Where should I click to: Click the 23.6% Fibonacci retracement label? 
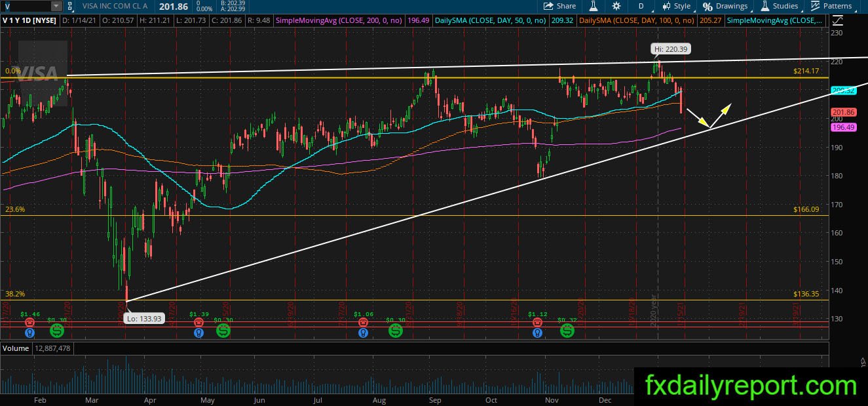[x=14, y=209]
